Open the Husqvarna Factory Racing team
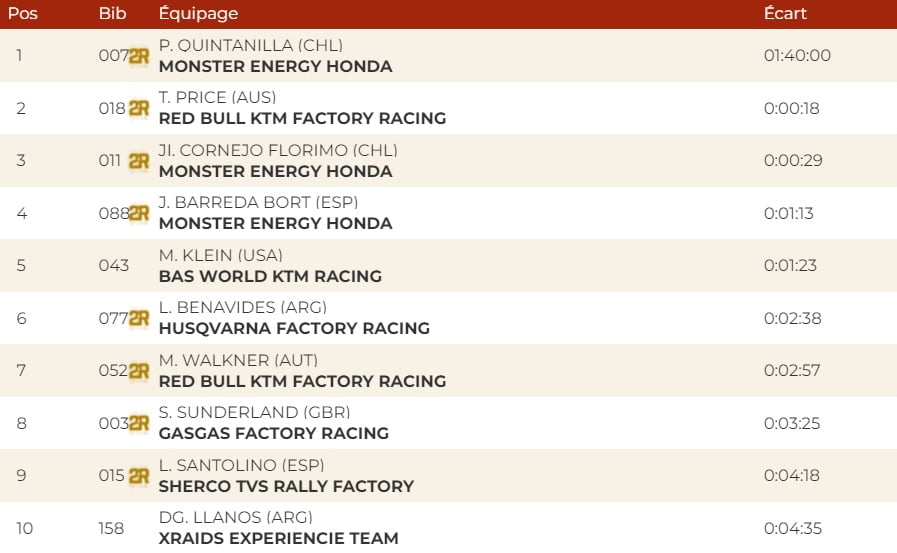This screenshot has width=897, height=553. tap(294, 328)
